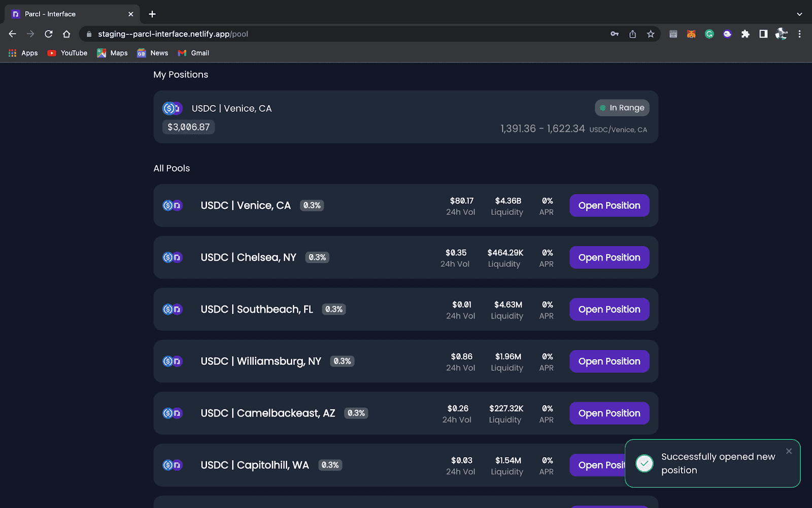Image resolution: width=812 pixels, height=508 pixels.
Task: Click the USDC | Williamsburg, NY pool name
Action: [261, 361]
